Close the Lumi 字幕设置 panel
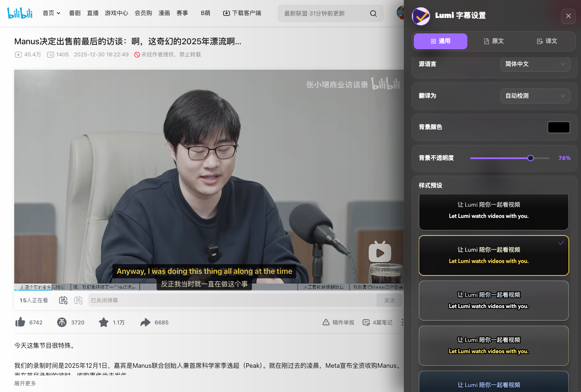The height and width of the screenshot is (392, 581). pyautogui.click(x=568, y=16)
